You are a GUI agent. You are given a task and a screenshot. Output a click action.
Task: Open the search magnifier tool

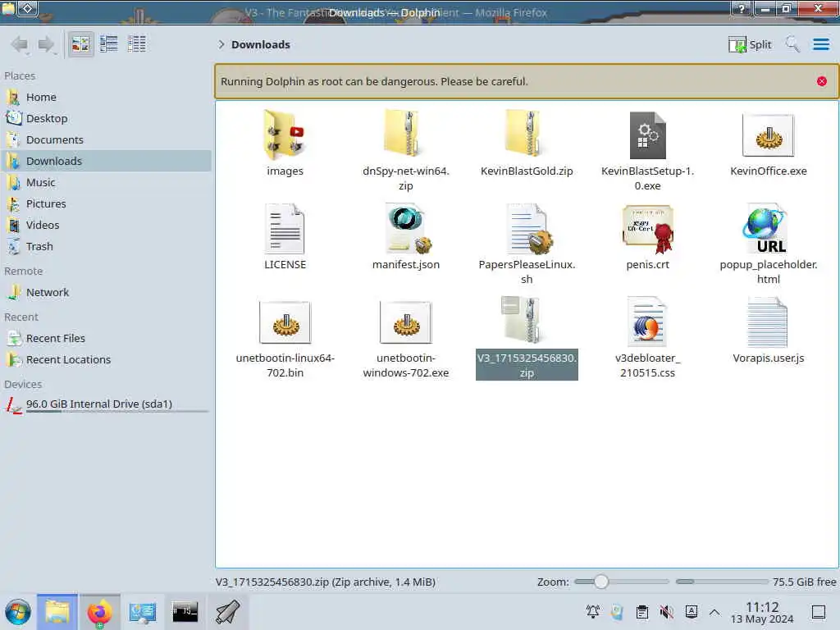[792, 44]
